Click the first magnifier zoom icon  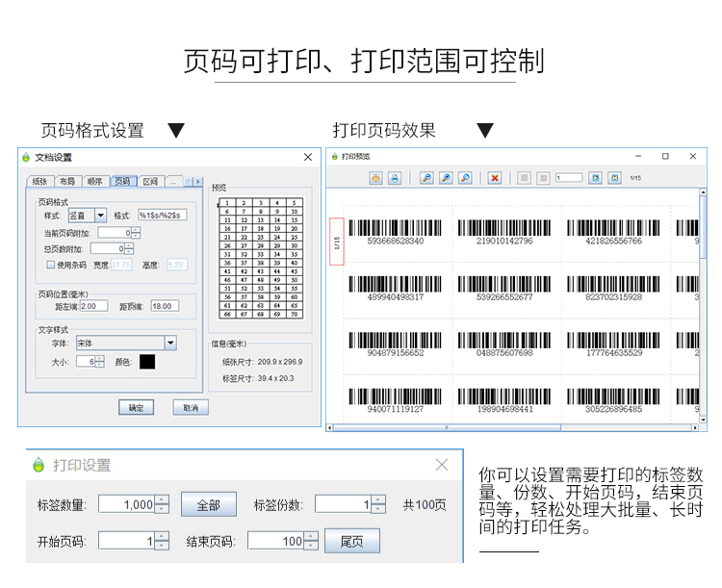427,178
